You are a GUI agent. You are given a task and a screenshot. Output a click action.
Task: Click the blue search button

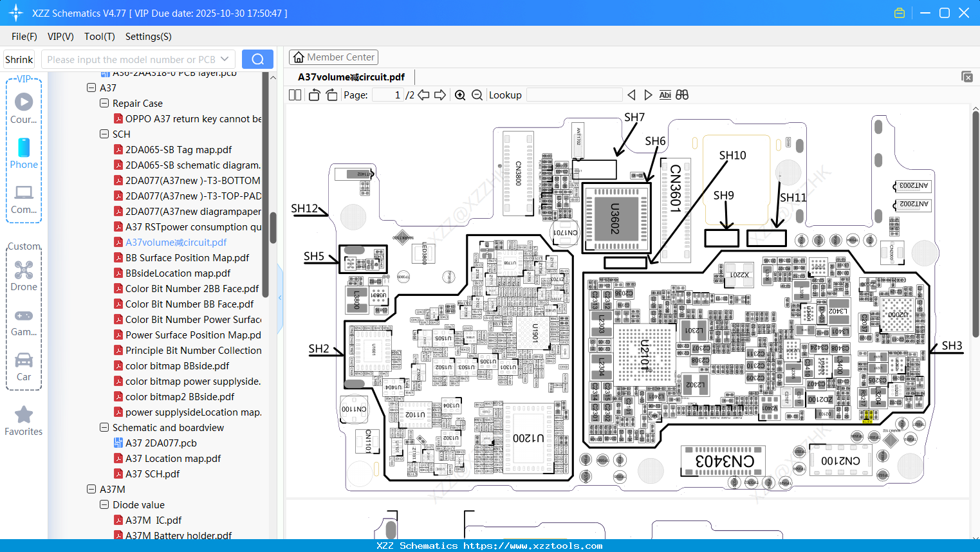click(257, 59)
